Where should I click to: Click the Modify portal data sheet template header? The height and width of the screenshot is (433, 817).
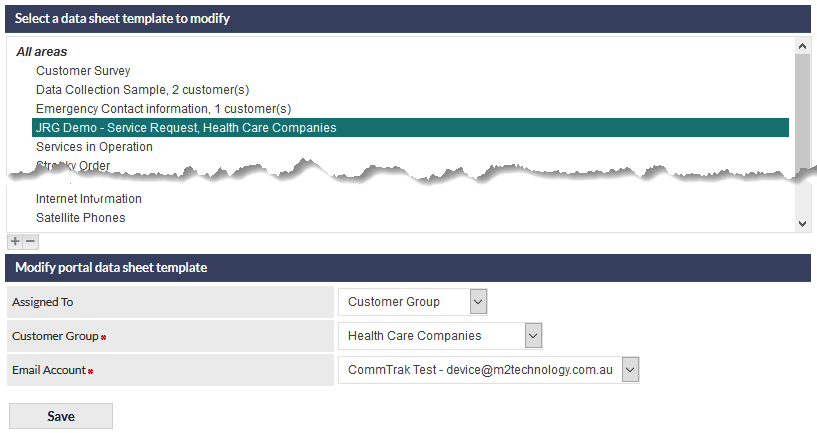(x=111, y=267)
